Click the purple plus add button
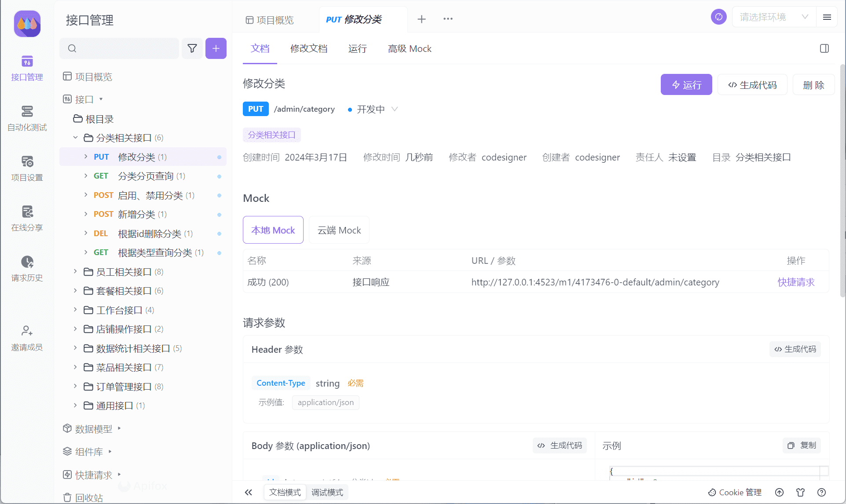This screenshot has height=504, width=846. 216,48
